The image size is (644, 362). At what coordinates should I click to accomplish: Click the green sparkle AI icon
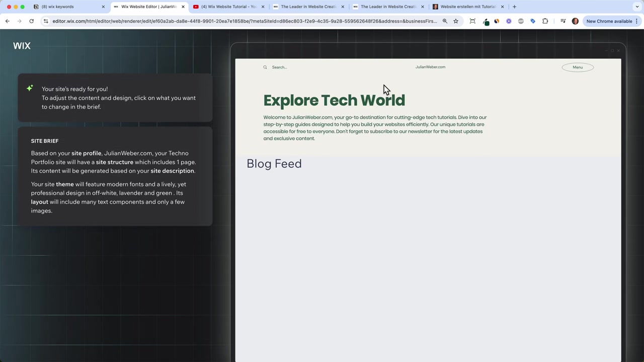click(30, 88)
